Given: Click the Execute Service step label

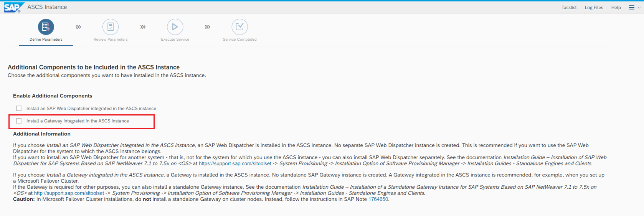Looking at the screenshot, I should pyautogui.click(x=175, y=39).
